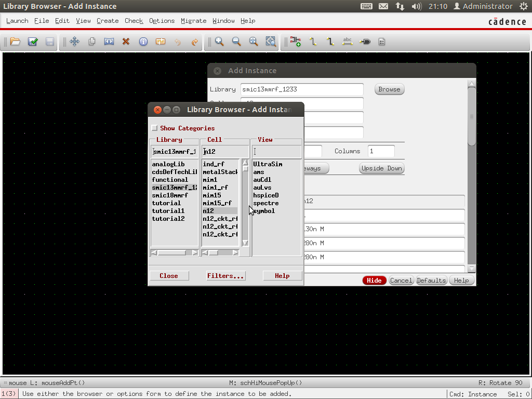Select the mim1 cell
The width and height of the screenshot is (532, 399).
click(210, 179)
